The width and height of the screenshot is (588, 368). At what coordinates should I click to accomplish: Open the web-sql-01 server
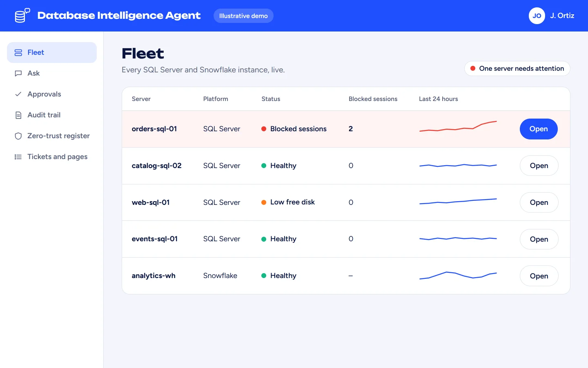click(539, 202)
